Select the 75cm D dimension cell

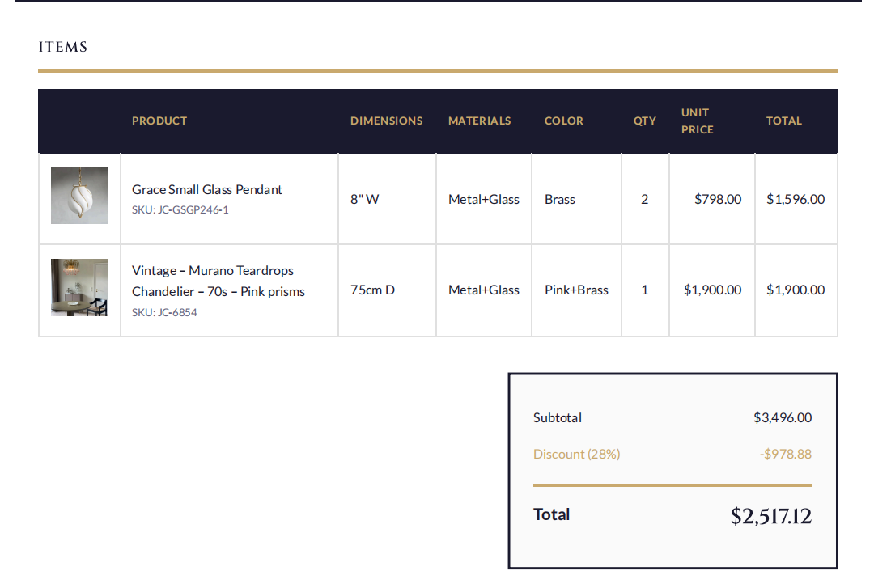coord(372,290)
